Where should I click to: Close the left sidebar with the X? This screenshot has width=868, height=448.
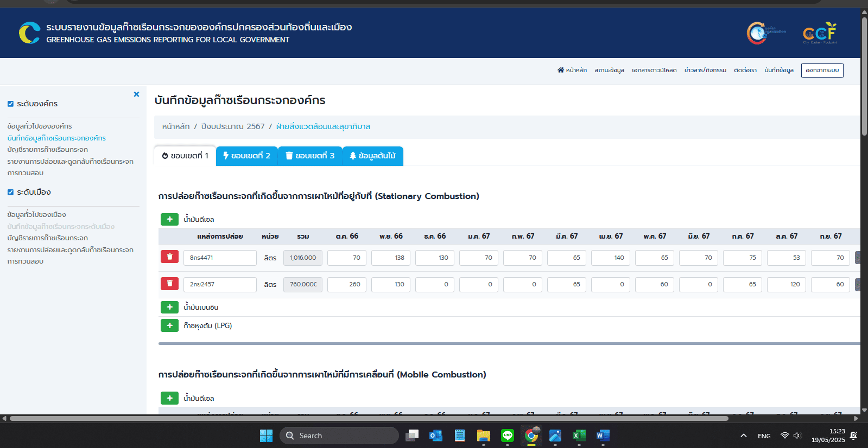pos(136,94)
